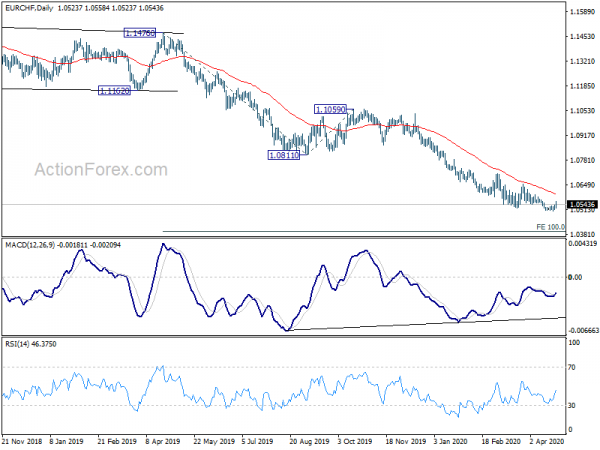
Task: Click the RSI axis value 100
Action: click(x=574, y=343)
